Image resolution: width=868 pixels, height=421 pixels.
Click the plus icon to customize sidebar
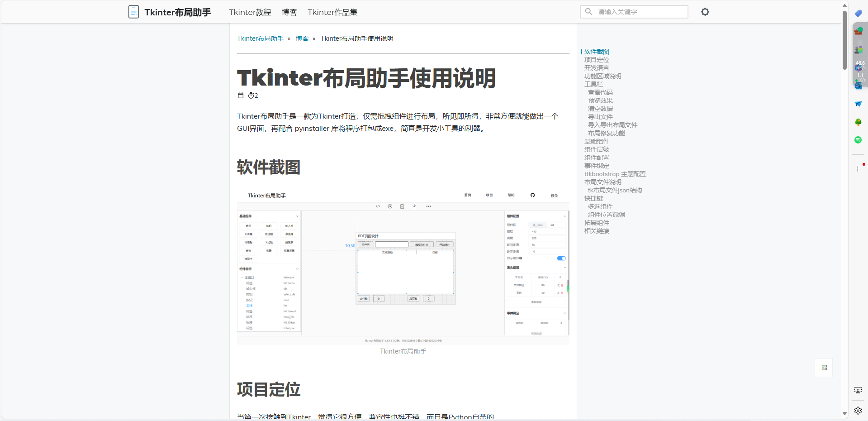tap(858, 169)
